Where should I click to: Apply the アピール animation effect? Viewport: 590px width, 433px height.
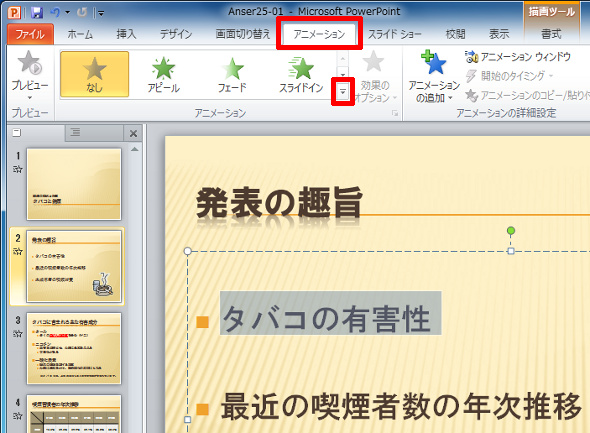pos(163,74)
